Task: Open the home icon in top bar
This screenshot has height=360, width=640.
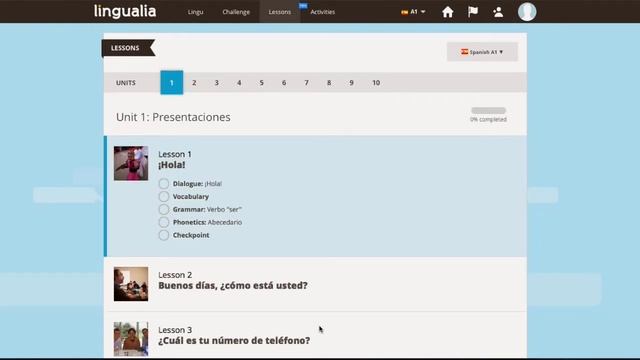Action: pyautogui.click(x=448, y=12)
